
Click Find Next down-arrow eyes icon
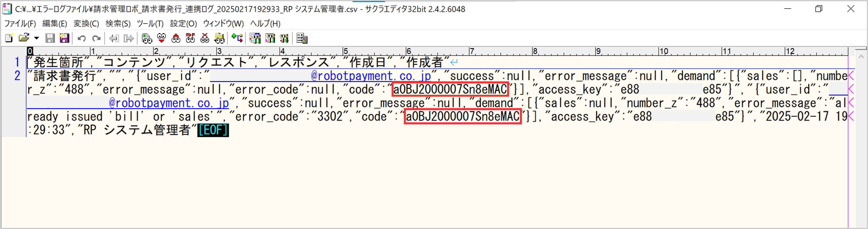click(162, 38)
